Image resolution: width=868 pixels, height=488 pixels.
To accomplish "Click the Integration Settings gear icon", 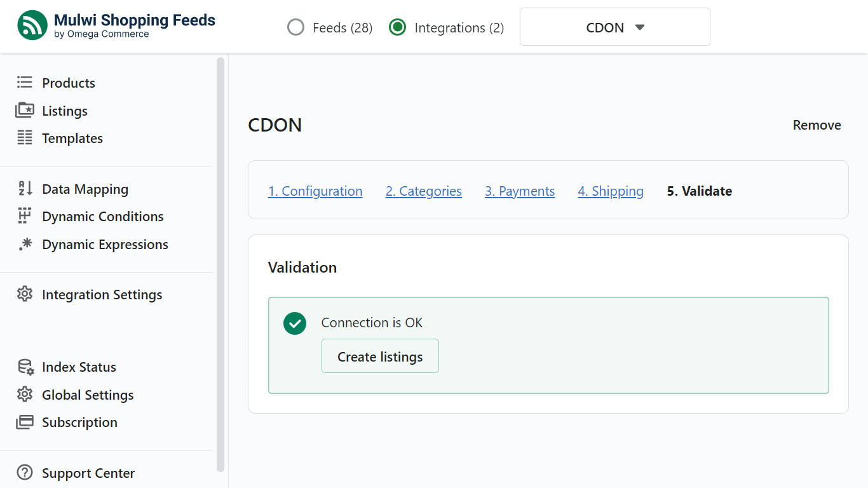I will (x=25, y=294).
